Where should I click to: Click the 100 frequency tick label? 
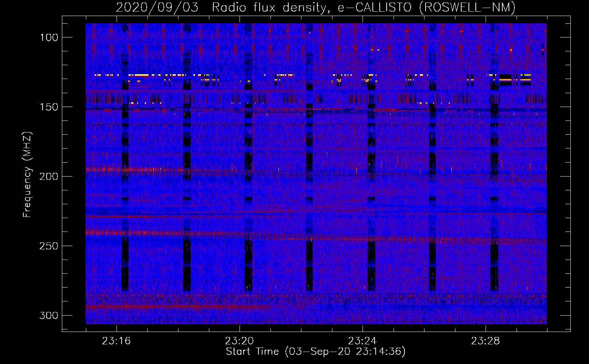pos(49,37)
